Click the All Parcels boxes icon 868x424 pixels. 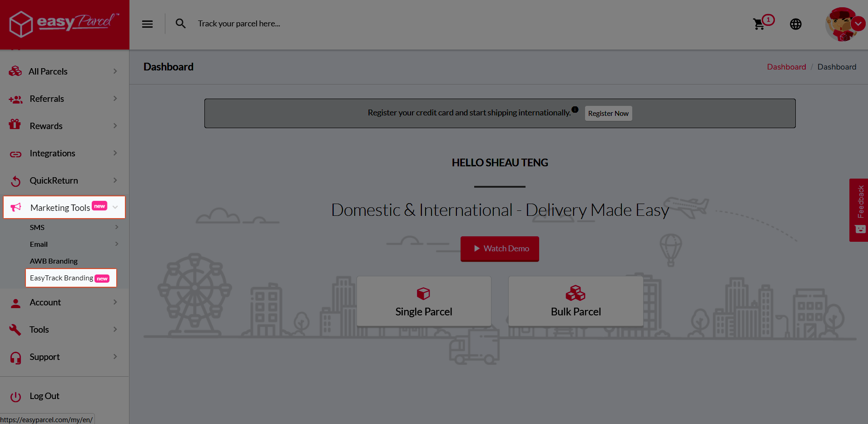tap(15, 71)
